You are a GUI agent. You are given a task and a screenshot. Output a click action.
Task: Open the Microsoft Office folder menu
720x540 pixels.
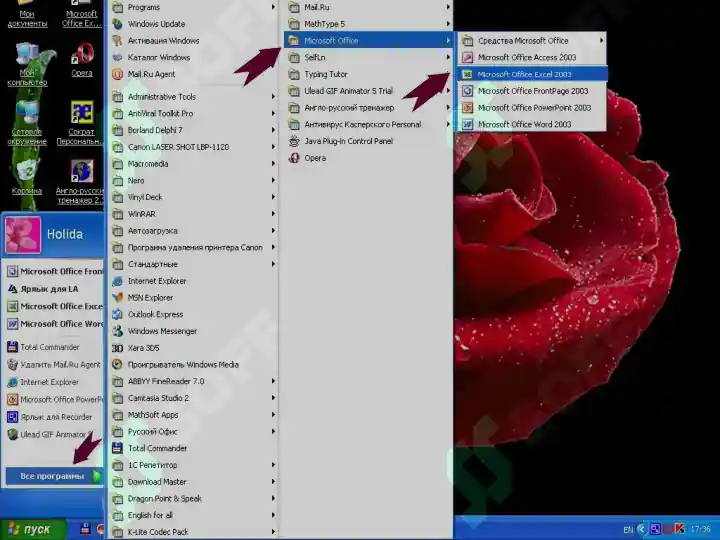coord(368,41)
